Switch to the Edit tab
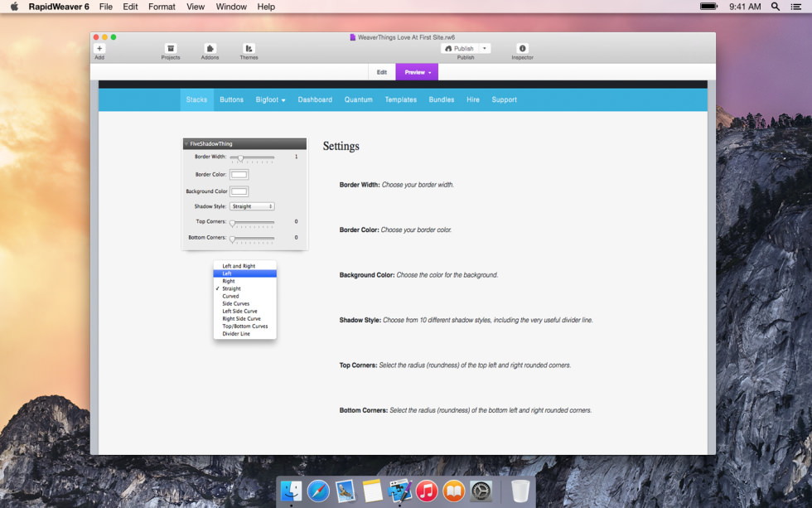The image size is (812, 508). (x=382, y=72)
